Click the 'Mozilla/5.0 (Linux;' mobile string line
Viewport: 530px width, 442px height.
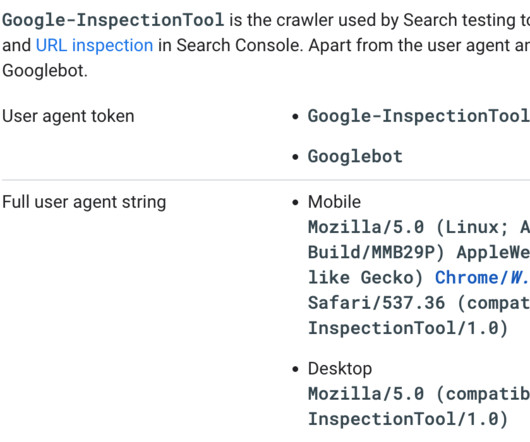419,227
